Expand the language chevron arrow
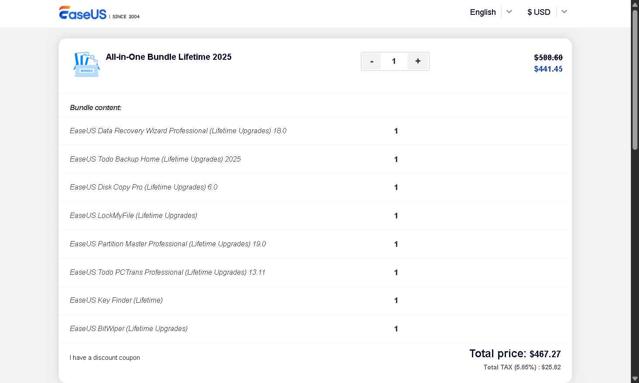 [509, 12]
